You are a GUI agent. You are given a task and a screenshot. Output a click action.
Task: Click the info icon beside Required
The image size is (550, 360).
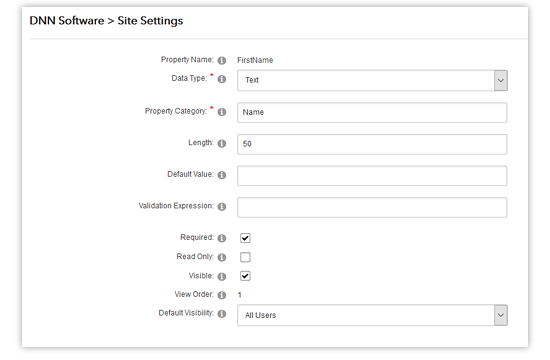[222, 238]
